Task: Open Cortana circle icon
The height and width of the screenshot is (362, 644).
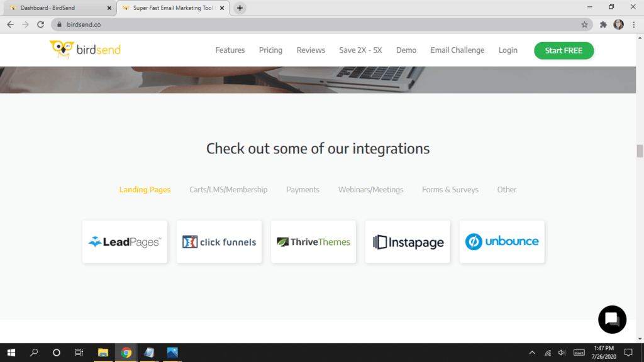Action: tap(57, 353)
